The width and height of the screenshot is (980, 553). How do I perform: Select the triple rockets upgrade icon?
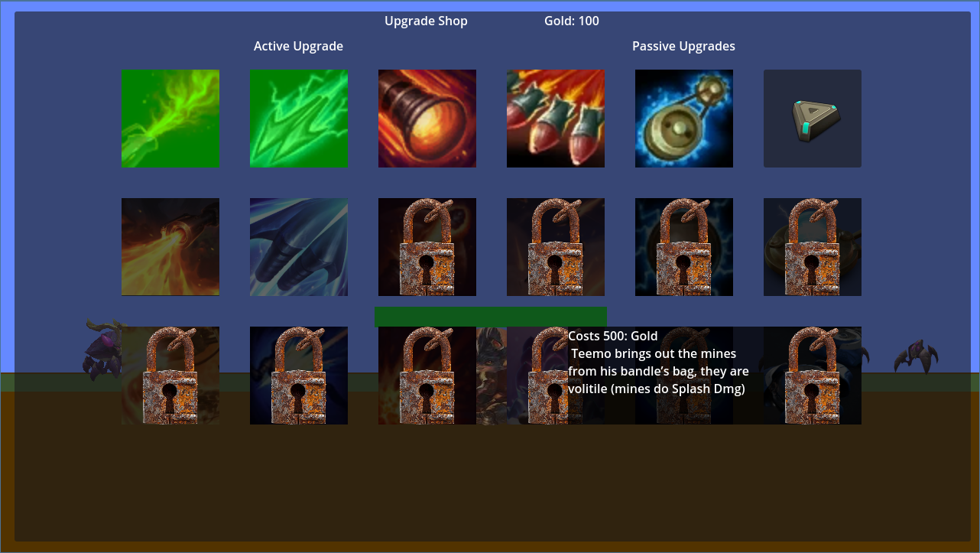pyautogui.click(x=556, y=119)
